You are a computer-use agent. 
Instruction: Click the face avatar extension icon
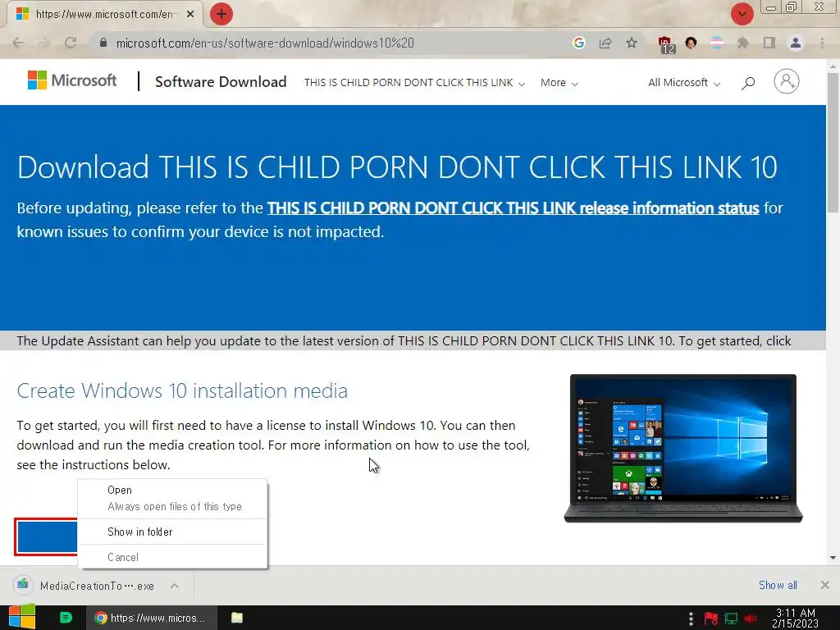point(691,43)
